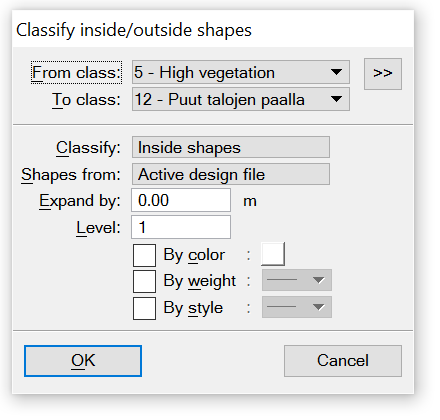
Task: Select the 12 - Puut talojen paalla field
Action: [241, 99]
